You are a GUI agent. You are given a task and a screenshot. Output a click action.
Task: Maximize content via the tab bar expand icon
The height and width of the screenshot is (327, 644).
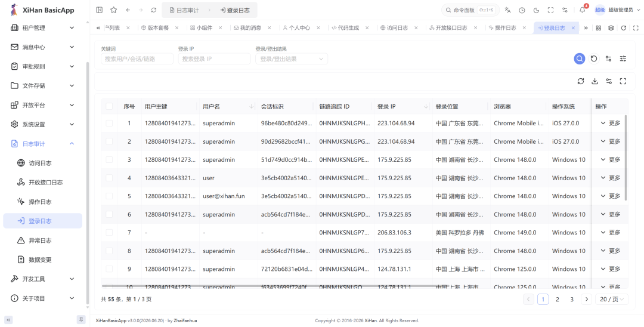click(636, 28)
